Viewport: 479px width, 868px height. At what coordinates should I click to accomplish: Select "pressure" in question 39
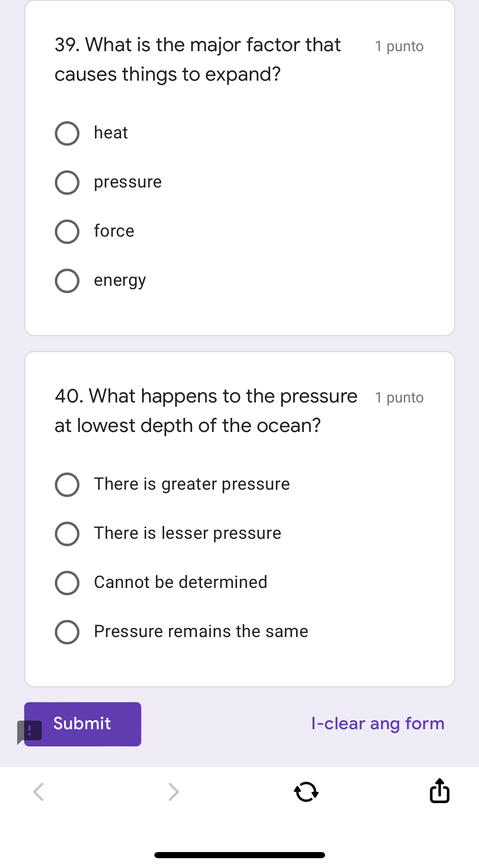(67, 182)
